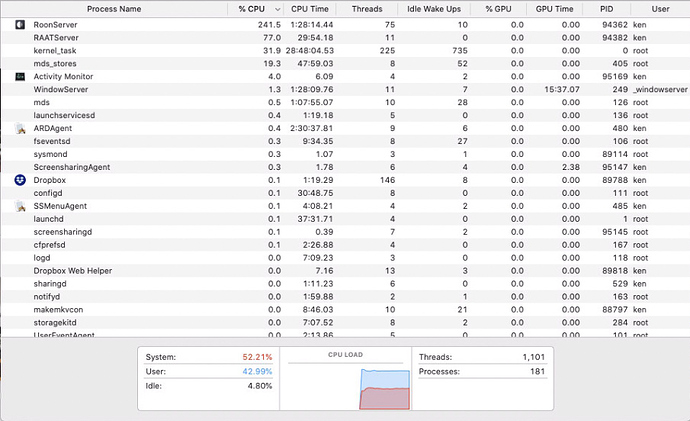This screenshot has width=690, height=421.
Task: Select the Dropbox process name
Action: pyautogui.click(x=50, y=180)
